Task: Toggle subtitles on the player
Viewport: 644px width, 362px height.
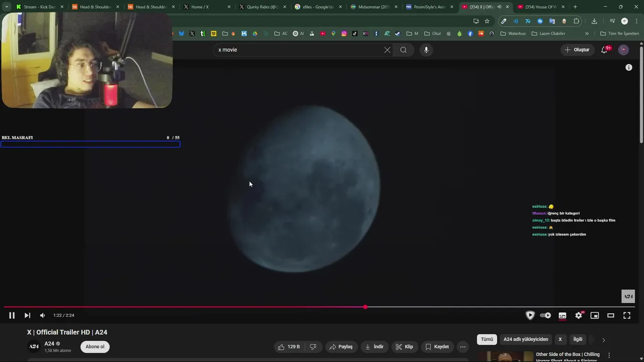Action: click(562, 315)
